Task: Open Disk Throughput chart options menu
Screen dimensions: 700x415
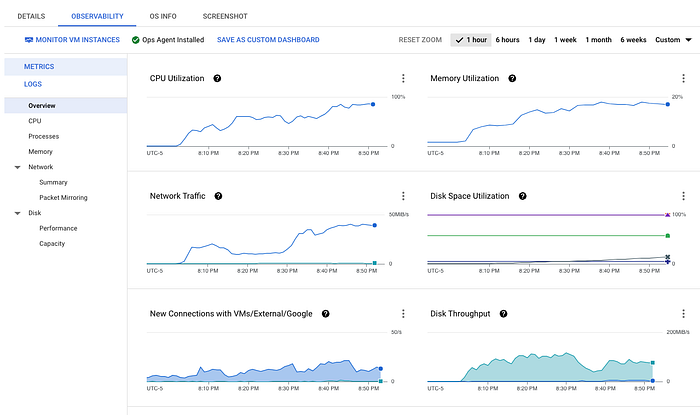Action: pyautogui.click(x=683, y=314)
